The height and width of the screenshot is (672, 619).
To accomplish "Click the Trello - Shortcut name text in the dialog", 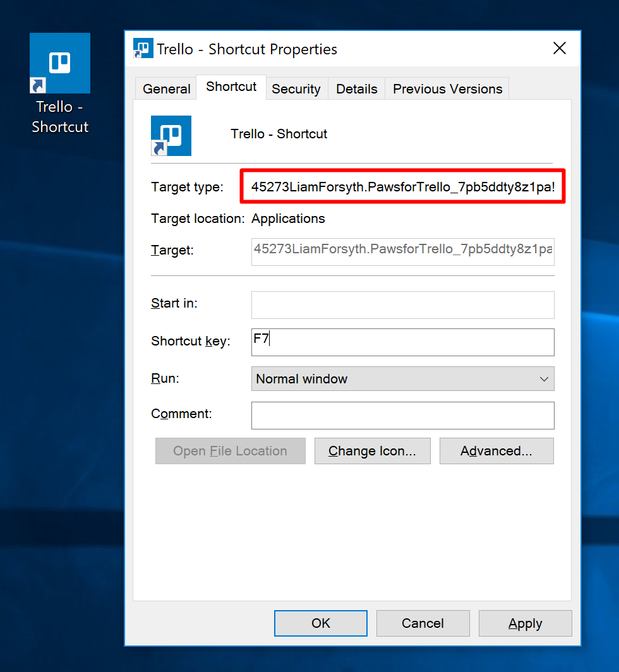I will click(x=279, y=134).
